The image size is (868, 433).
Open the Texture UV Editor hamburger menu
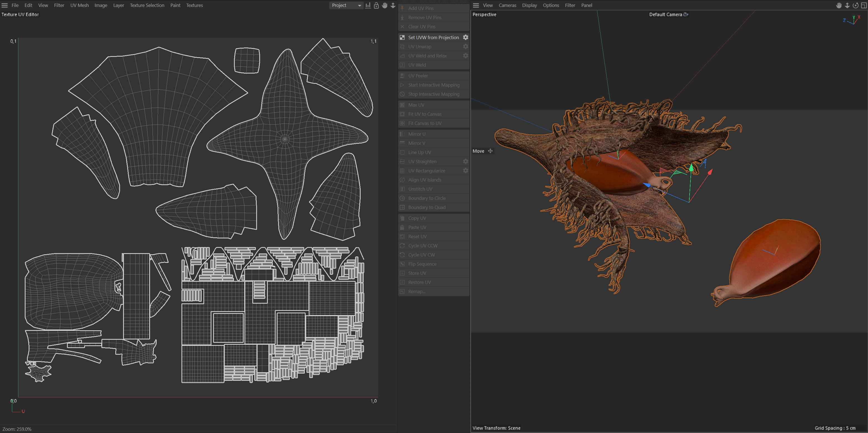(5, 5)
